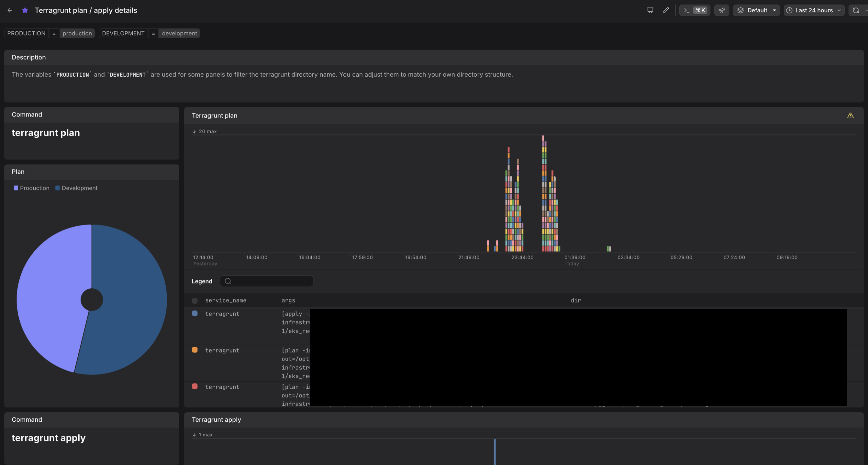Open the Default layer dropdown
The height and width of the screenshot is (465, 868).
(756, 10)
